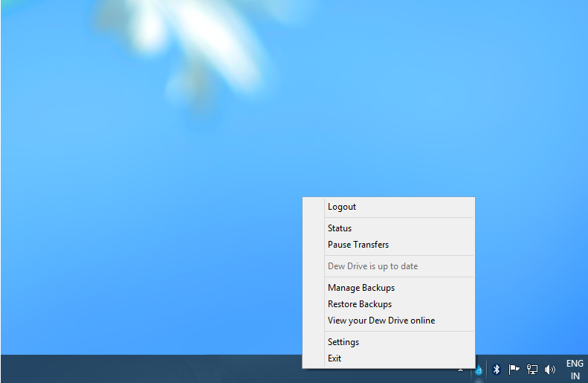Choose Logout from the Dew Drive menu

coord(389,207)
